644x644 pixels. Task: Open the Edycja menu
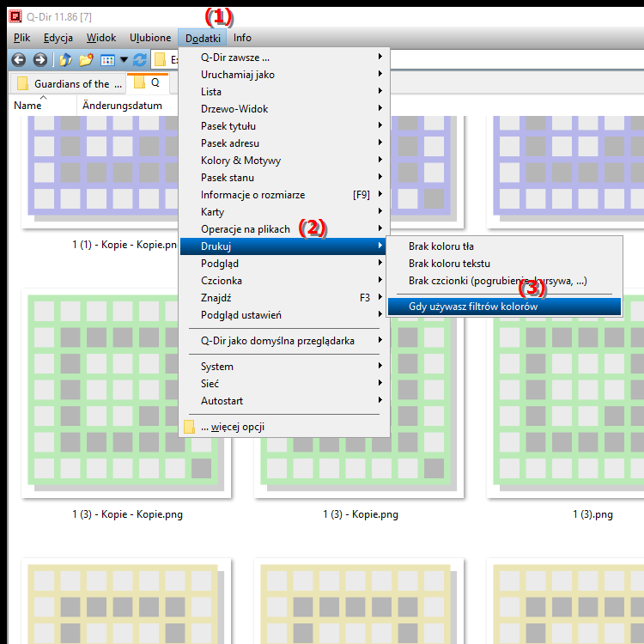[58, 38]
